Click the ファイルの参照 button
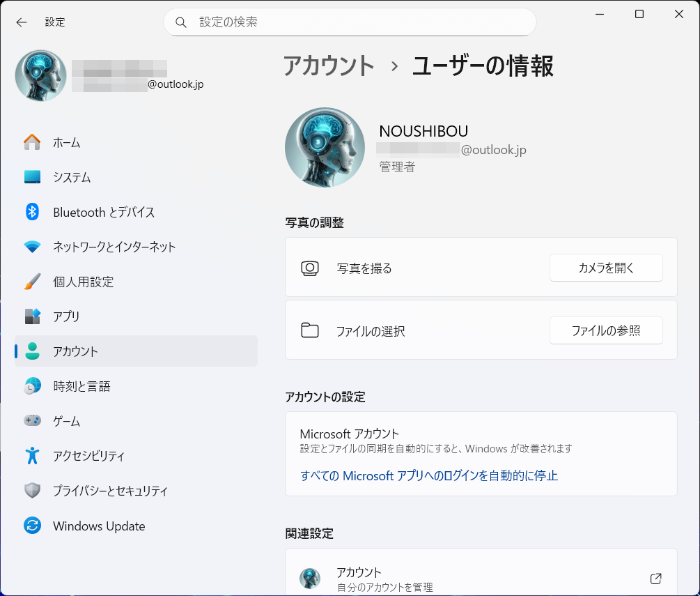This screenshot has width=700, height=596. click(x=606, y=330)
